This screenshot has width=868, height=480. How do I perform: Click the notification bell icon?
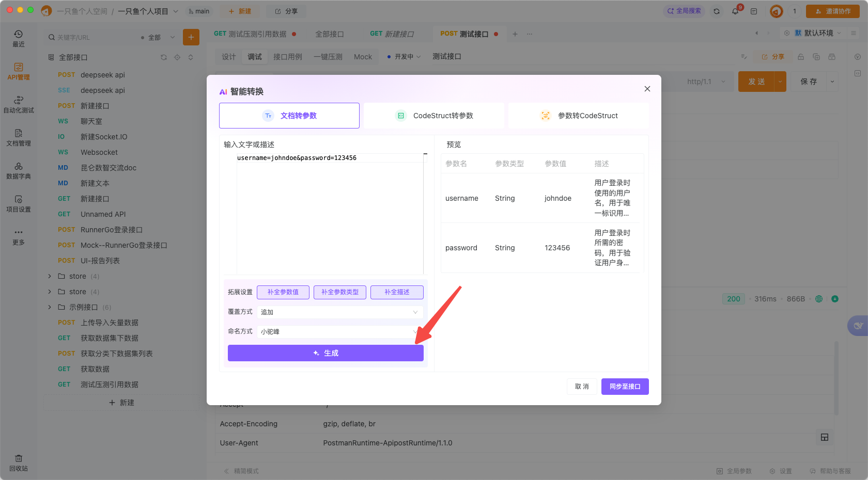point(735,10)
